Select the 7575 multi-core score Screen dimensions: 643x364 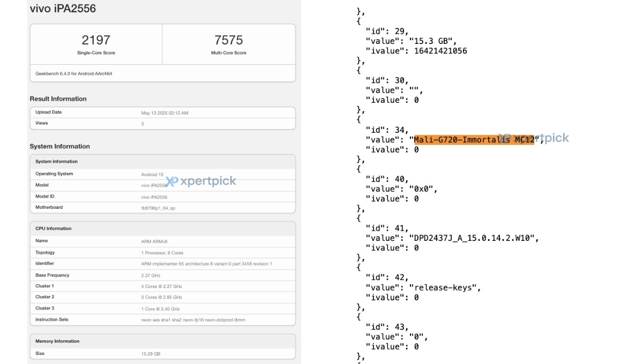click(x=229, y=40)
